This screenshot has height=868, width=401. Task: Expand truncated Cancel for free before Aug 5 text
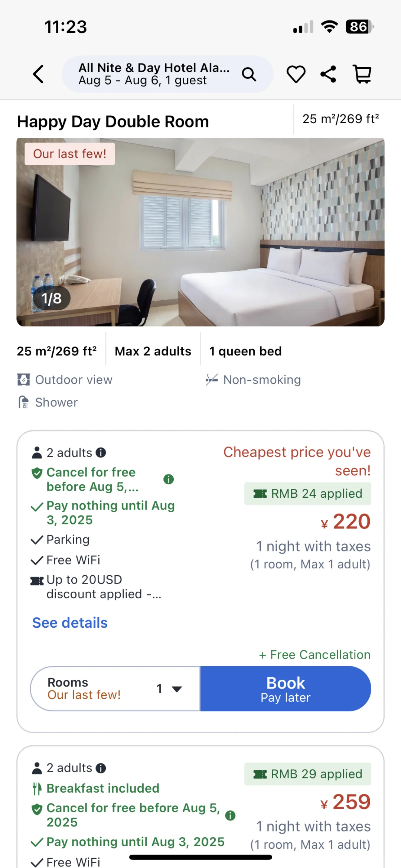[92, 479]
